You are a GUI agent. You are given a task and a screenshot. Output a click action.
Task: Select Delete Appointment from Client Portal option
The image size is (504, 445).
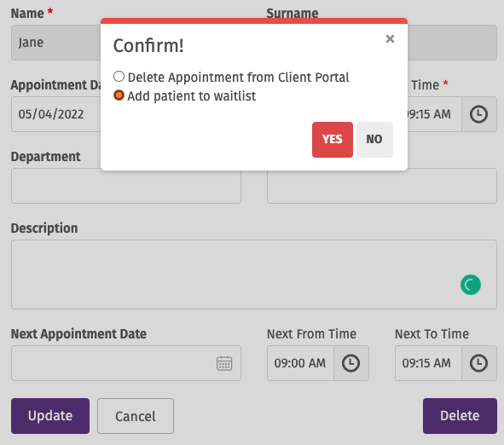(119, 77)
